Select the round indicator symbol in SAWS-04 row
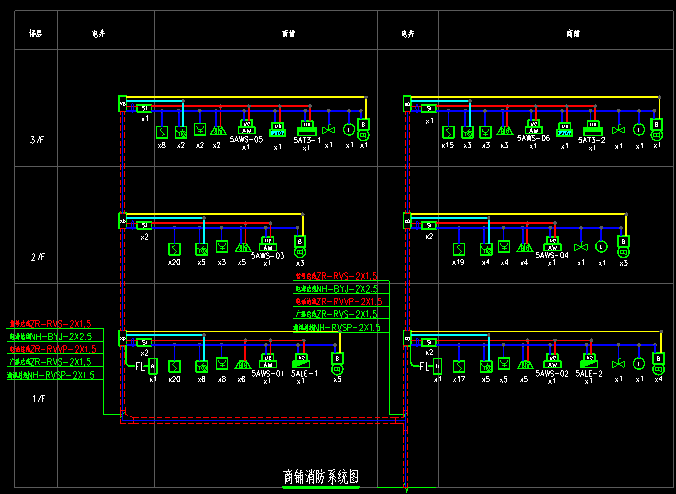676x494 pixels. pyautogui.click(x=601, y=247)
